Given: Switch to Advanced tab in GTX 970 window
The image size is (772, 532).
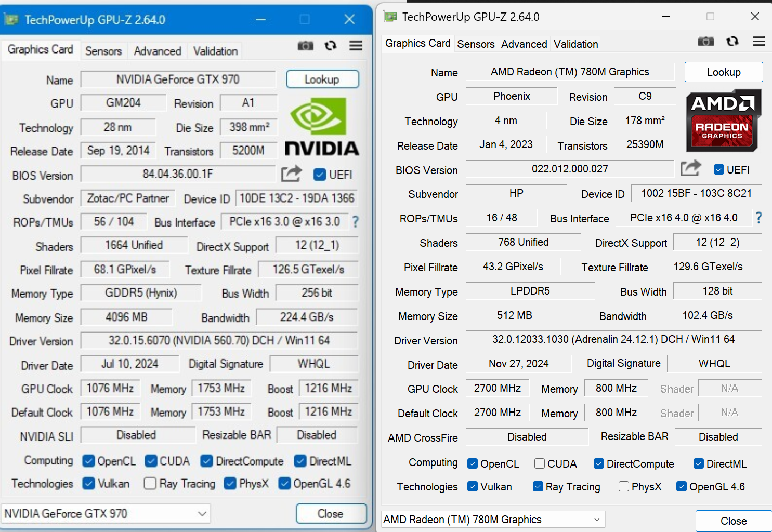Looking at the screenshot, I should pyautogui.click(x=158, y=51).
